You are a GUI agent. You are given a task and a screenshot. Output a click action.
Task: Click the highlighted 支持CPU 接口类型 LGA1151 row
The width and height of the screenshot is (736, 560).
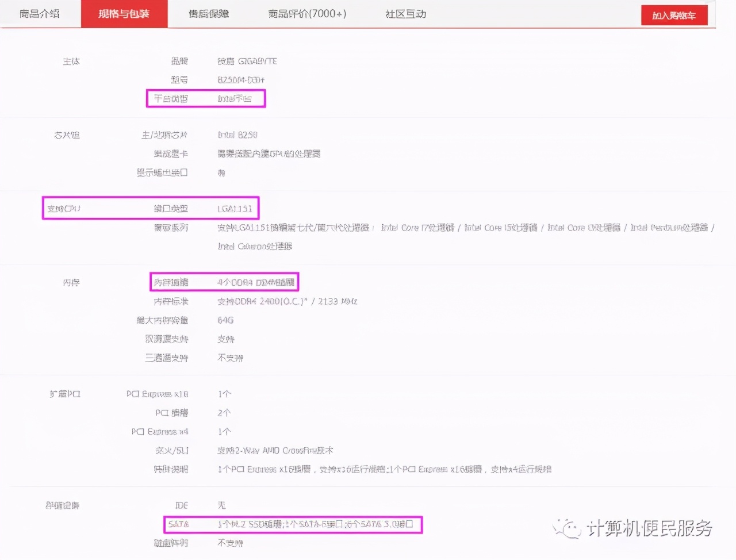pos(151,208)
